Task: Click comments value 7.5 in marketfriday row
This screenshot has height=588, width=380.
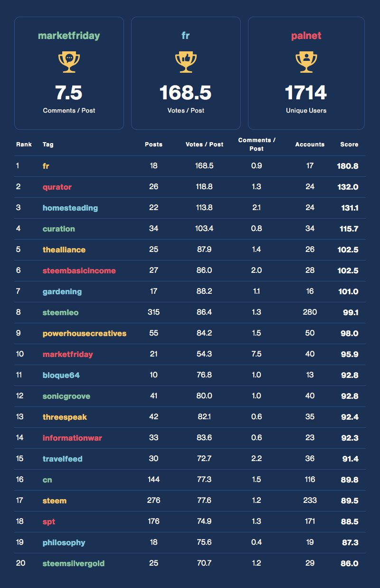Action: point(256,354)
